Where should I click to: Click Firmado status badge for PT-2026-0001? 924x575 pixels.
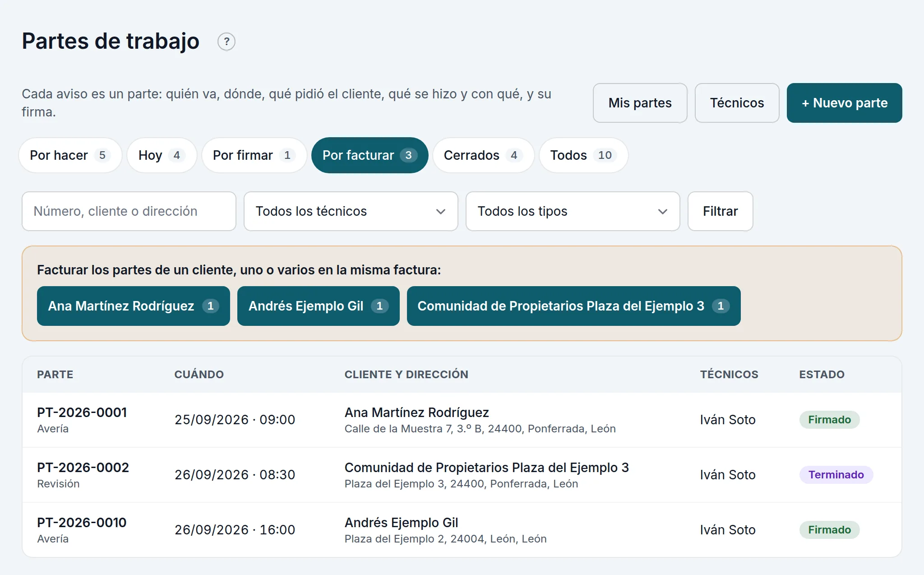tap(829, 420)
